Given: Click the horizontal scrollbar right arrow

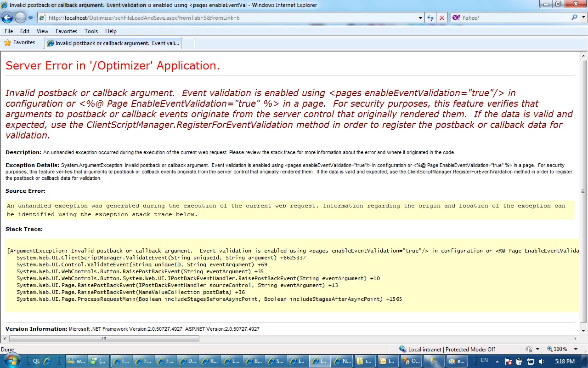Looking at the screenshot, I should point(575,339).
